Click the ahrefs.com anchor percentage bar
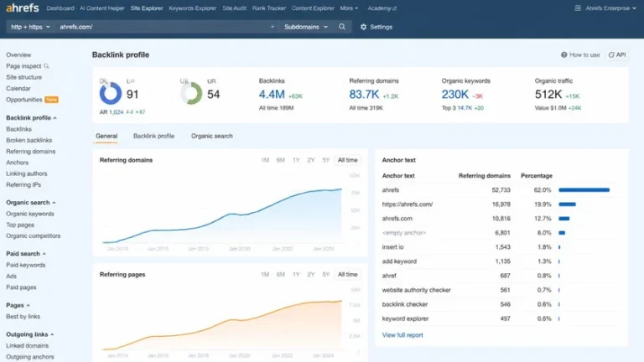Image resolution: width=644 pixels, height=362 pixels. (x=563, y=219)
